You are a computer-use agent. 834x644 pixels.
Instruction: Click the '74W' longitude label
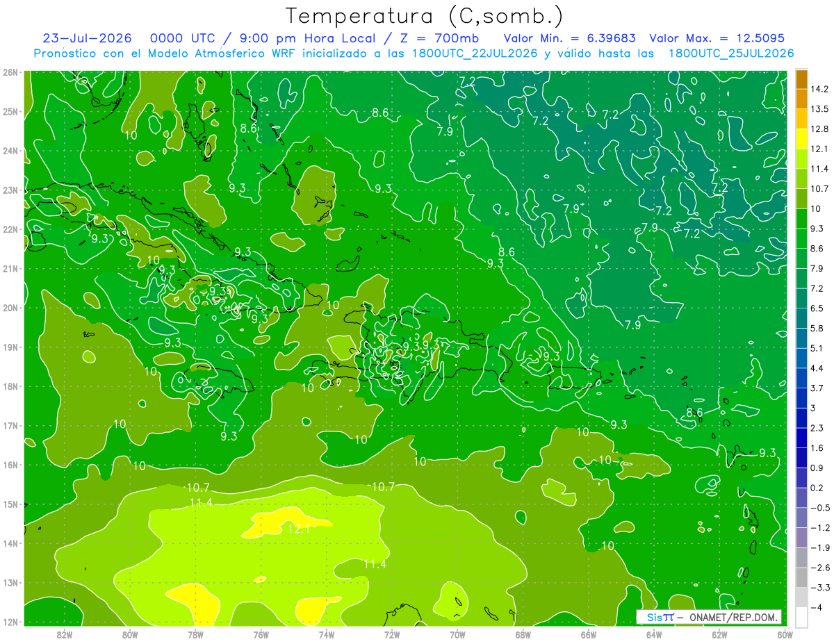326,634
